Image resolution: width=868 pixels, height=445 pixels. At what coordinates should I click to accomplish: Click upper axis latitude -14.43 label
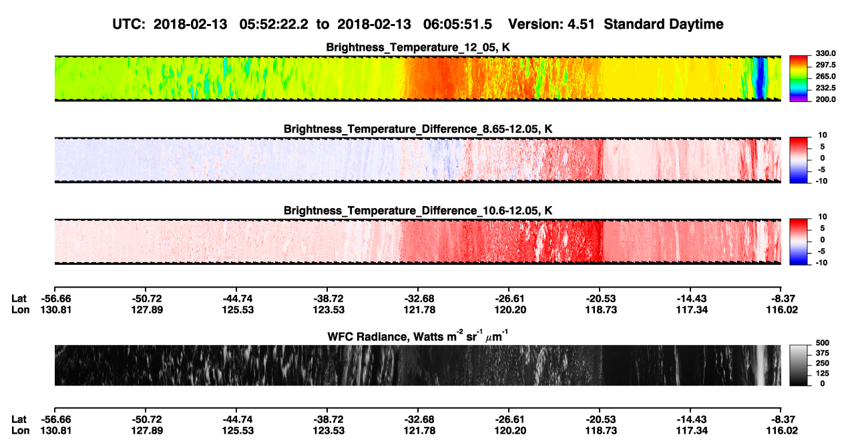[x=690, y=298]
